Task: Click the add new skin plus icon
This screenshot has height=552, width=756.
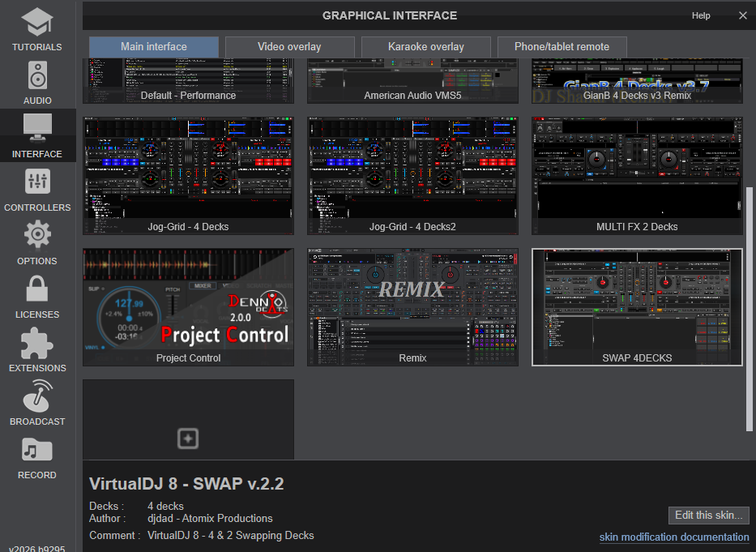Action: coord(188,439)
